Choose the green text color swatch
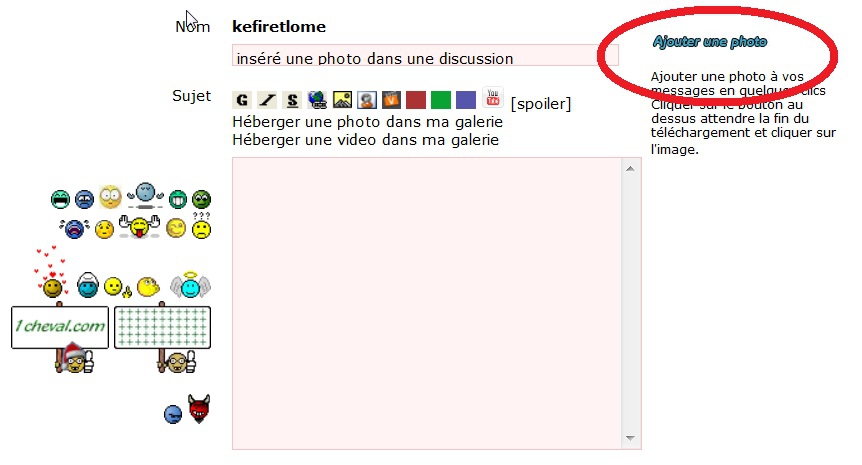 pyautogui.click(x=441, y=100)
